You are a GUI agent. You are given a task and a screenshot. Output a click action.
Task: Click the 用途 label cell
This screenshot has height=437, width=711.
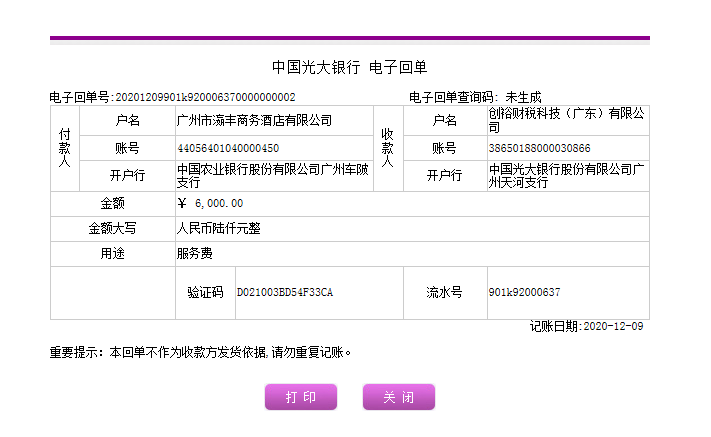(x=112, y=254)
